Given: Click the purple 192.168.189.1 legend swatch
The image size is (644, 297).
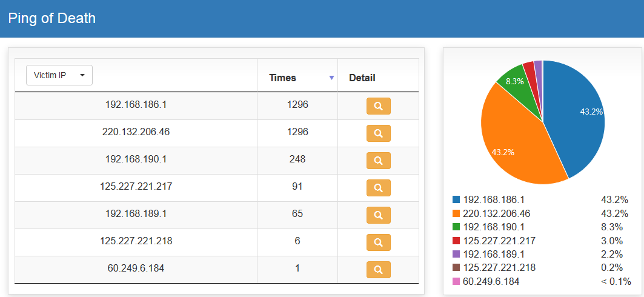Looking at the screenshot, I should (x=456, y=254).
